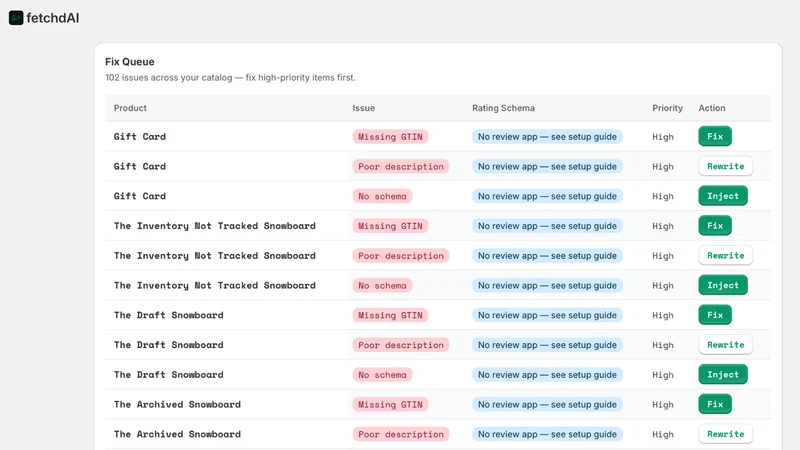Rewrite The Archived Snowboard description

[x=726, y=434]
